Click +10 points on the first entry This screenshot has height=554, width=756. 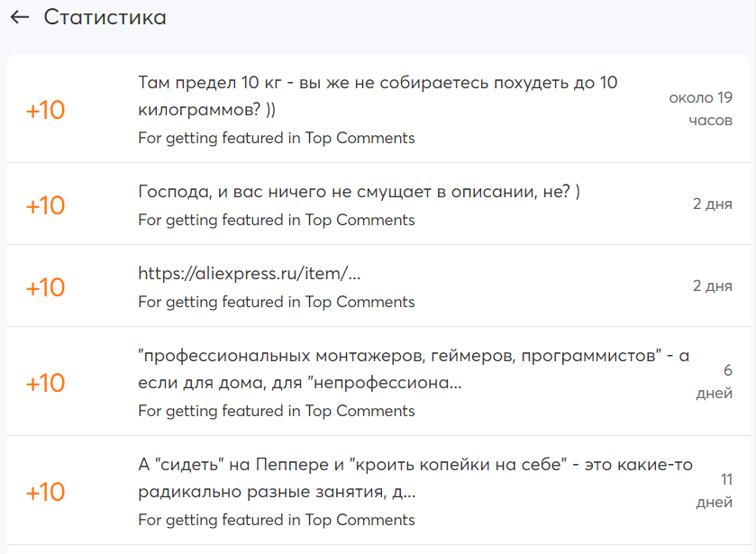pos(45,110)
